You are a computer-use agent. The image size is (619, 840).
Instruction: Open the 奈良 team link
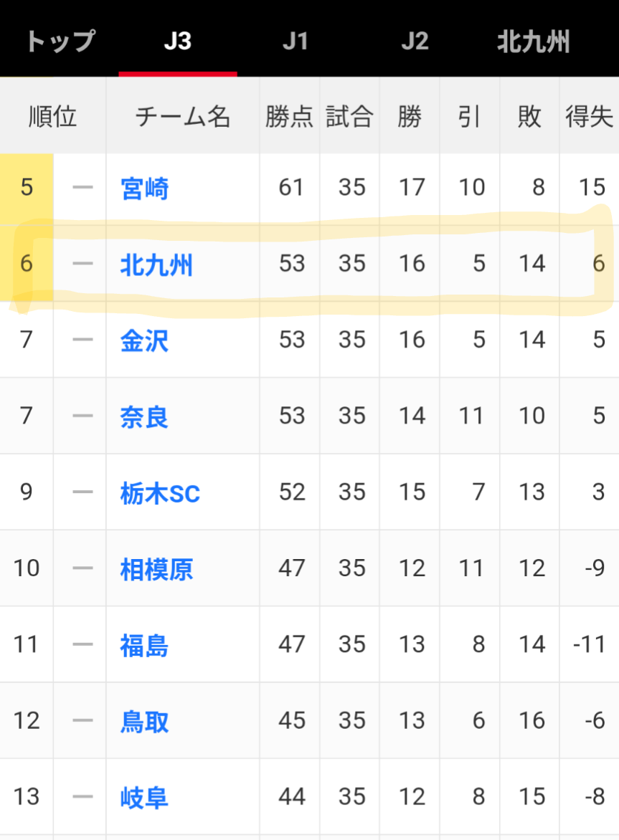coord(144,416)
